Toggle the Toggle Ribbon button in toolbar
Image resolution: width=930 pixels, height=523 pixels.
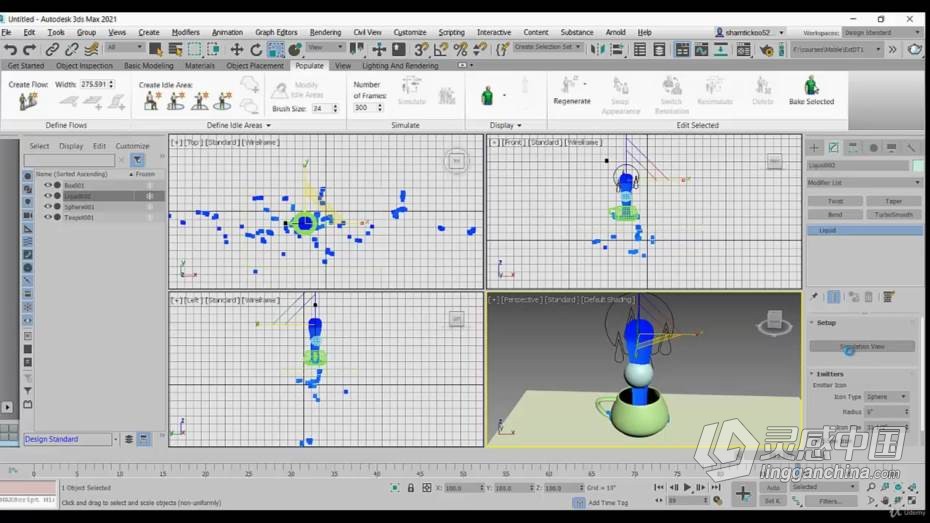pyautogui.click(x=682, y=49)
